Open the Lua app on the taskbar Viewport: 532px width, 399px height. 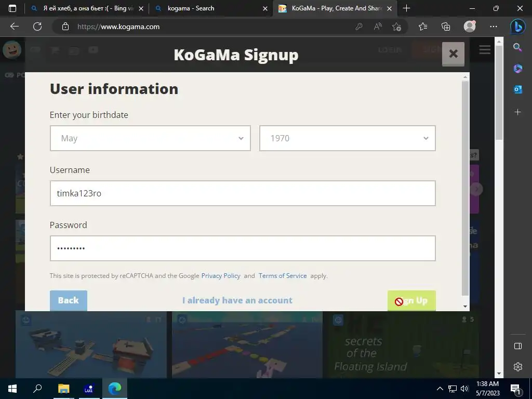tap(89, 389)
